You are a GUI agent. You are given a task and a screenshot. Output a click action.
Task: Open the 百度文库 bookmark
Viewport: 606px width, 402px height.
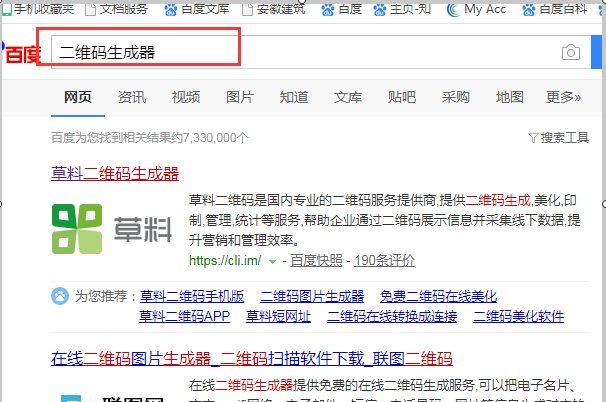197,9
